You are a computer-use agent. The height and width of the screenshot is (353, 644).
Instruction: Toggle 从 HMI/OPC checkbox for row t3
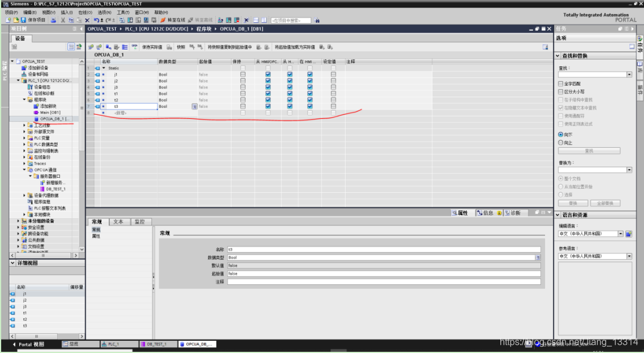pos(268,106)
